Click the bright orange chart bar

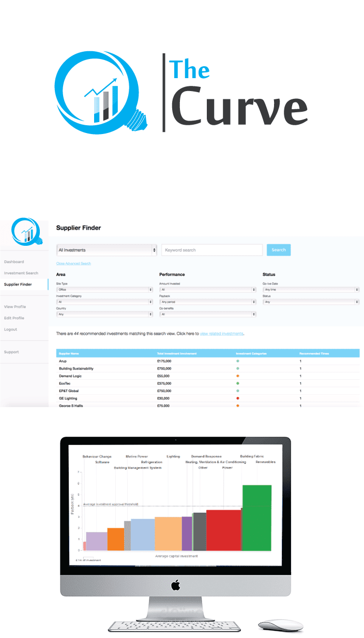[116, 539]
